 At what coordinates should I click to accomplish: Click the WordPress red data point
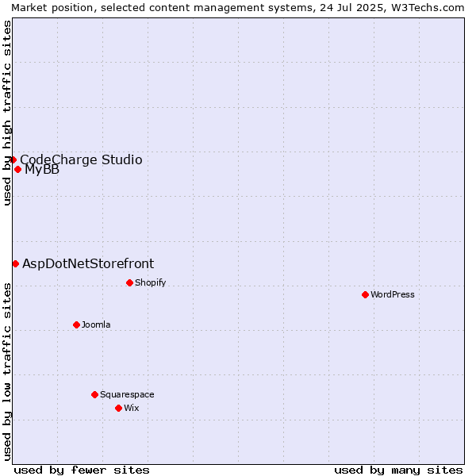365,295
